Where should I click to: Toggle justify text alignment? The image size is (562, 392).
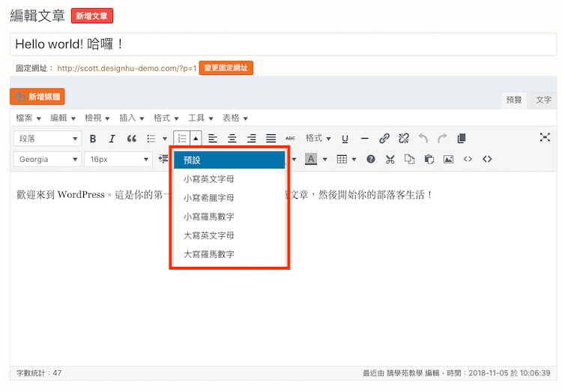(x=271, y=139)
